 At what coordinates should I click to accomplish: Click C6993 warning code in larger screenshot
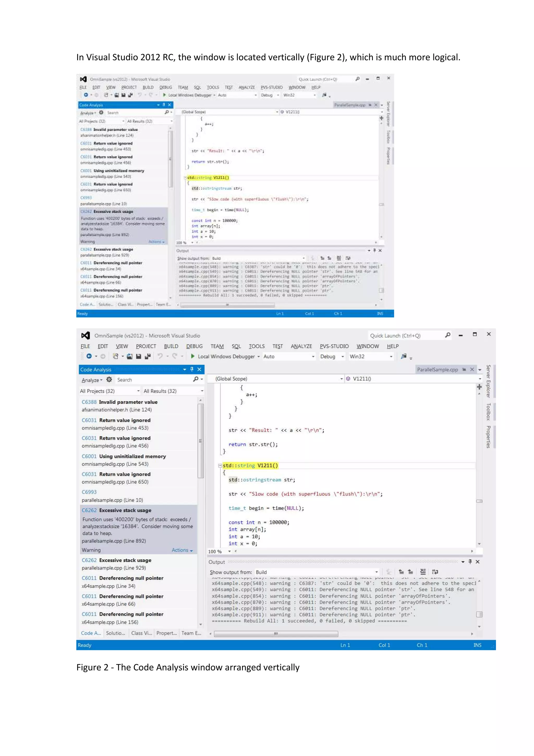89,492
